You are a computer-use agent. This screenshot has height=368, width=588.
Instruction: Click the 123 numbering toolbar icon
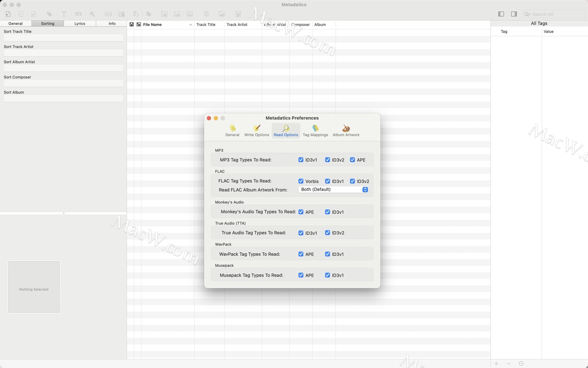pyautogui.click(x=78, y=14)
